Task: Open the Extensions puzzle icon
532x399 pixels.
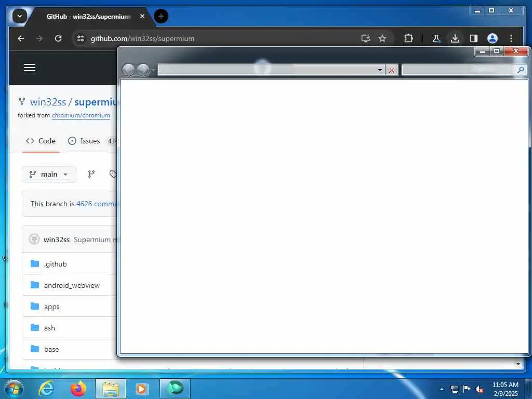Action: click(408, 38)
